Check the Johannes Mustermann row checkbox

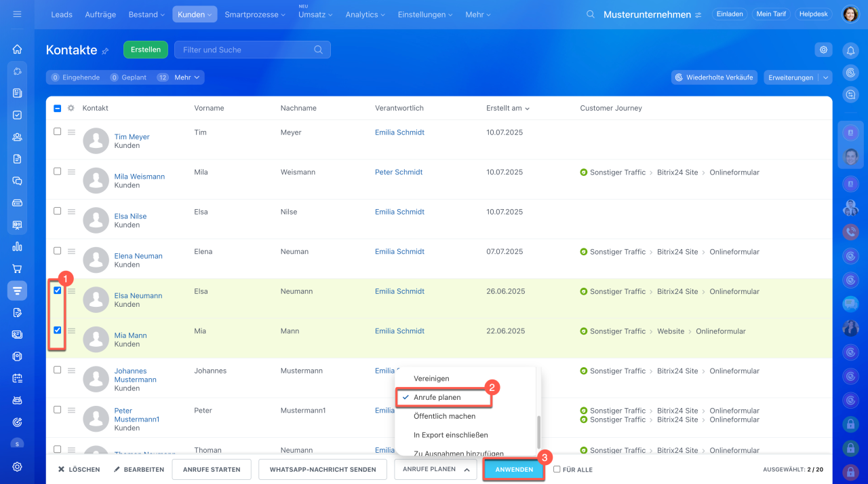coord(57,370)
